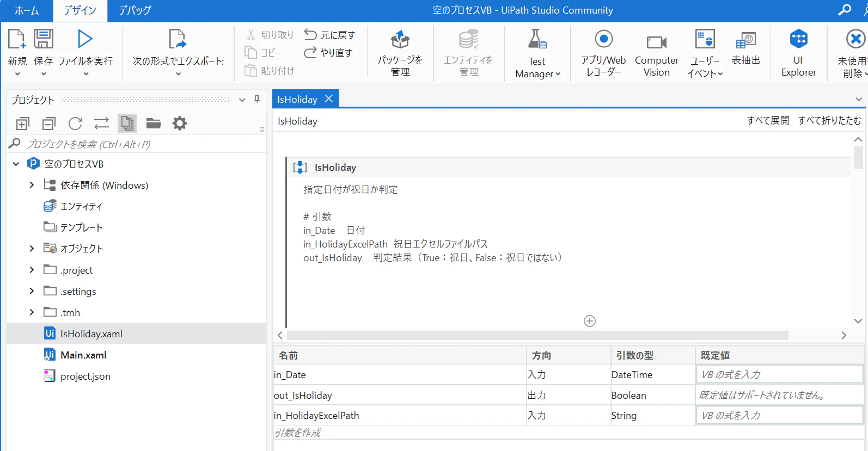Viewport: 868px width, 451px height.
Task: Click 引数を作成 to create argument
Action: coord(298,433)
